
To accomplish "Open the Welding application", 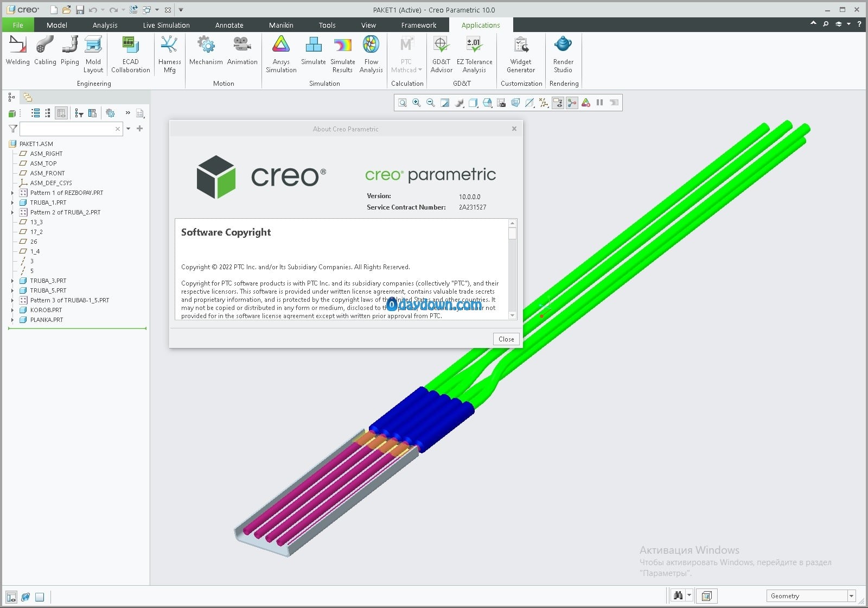I will (17, 50).
